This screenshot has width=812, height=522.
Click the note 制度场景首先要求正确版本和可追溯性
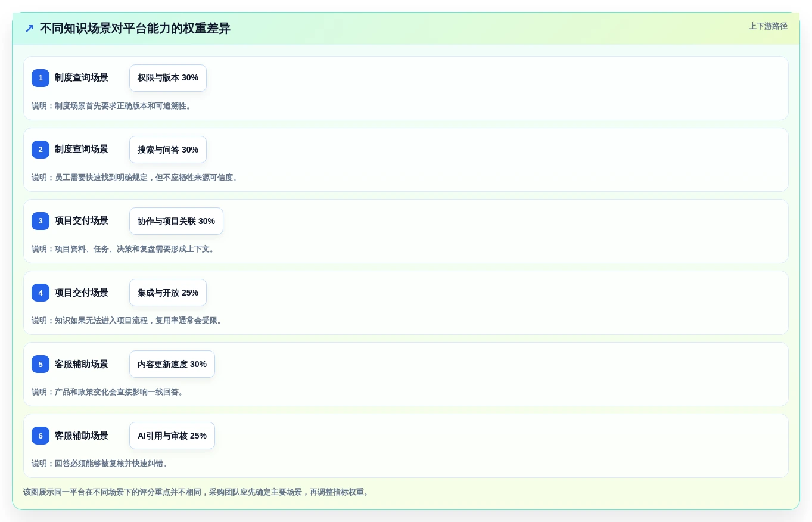coord(112,106)
